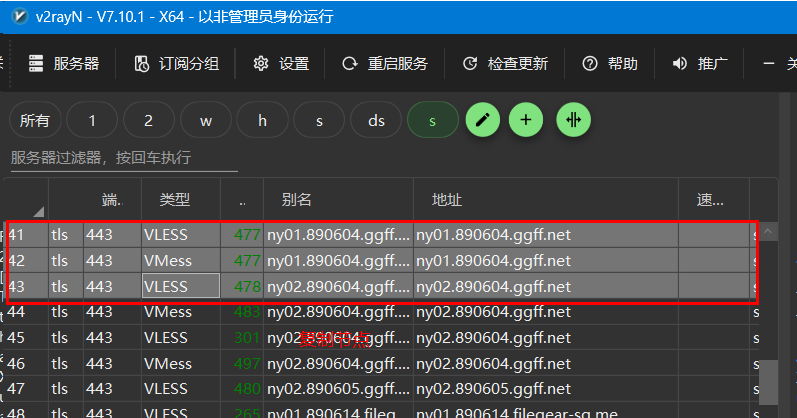This screenshot has height=418, width=797.
Task: Sort by the 速... speed column header
Action: click(x=714, y=199)
